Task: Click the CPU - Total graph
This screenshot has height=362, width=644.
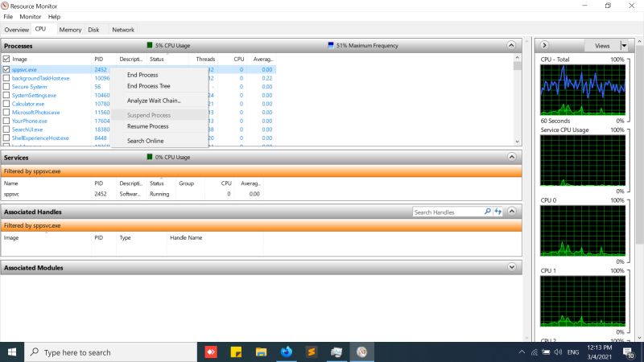Action: click(x=583, y=90)
